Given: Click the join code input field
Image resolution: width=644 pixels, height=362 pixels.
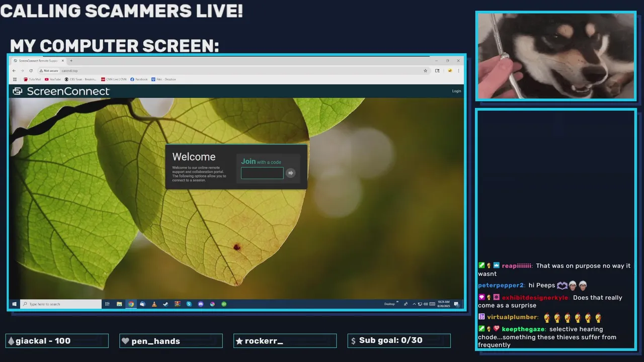Looking at the screenshot, I should [262, 173].
